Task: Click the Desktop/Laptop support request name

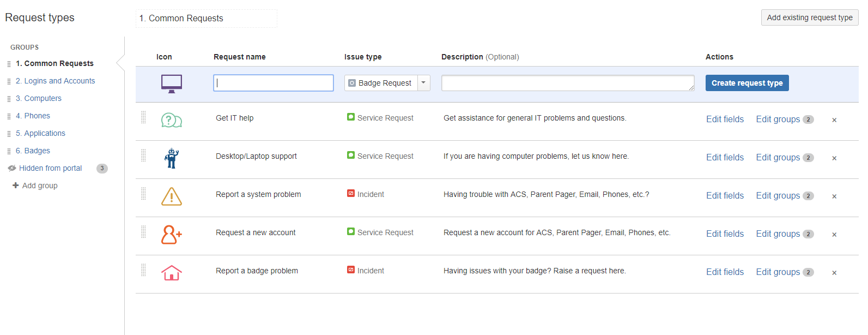Action: (256, 156)
